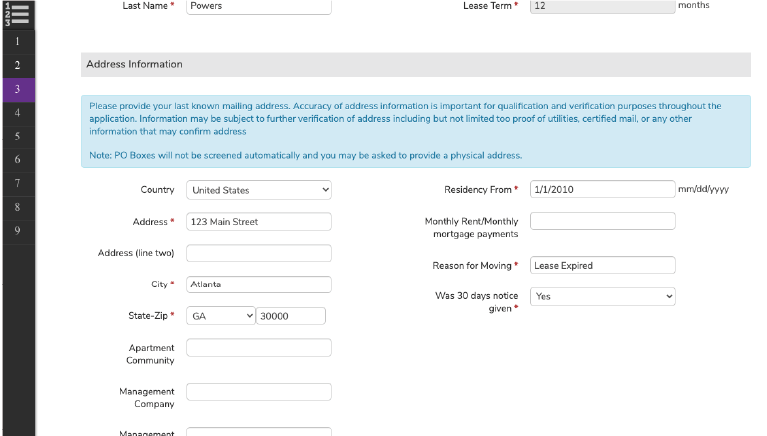Toggle the numbered step list menu icon
The width and height of the screenshot is (767, 436).
pyautogui.click(x=17, y=14)
